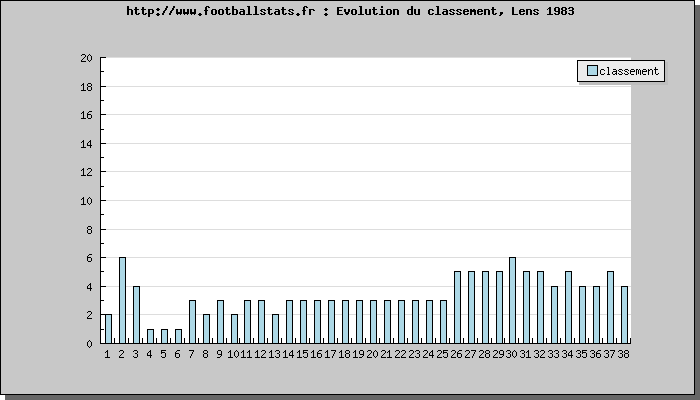Viewport: 700px width, 400px height.
Task: Select the bar for matchday 9
Action: 220,322
